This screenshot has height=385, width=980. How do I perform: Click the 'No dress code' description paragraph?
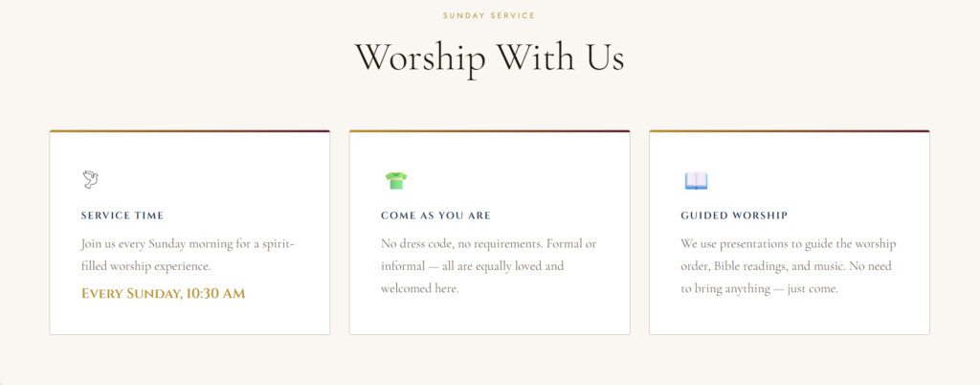[x=488, y=265]
